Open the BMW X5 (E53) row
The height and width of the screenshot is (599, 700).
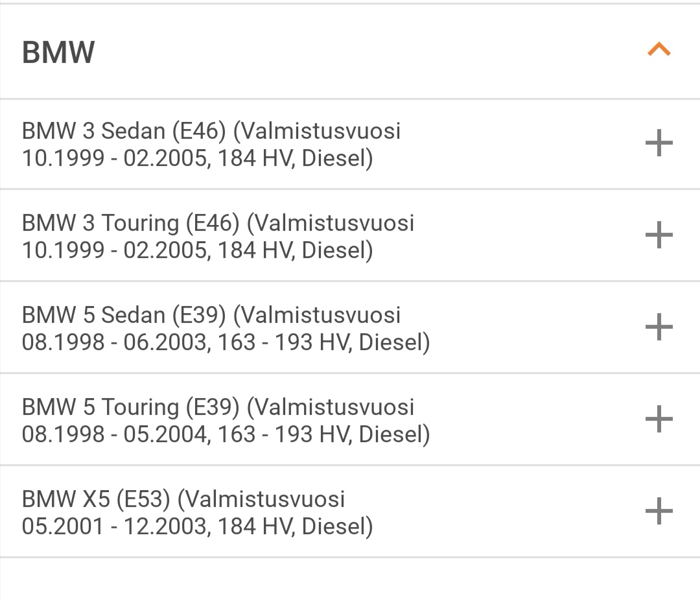[350, 511]
